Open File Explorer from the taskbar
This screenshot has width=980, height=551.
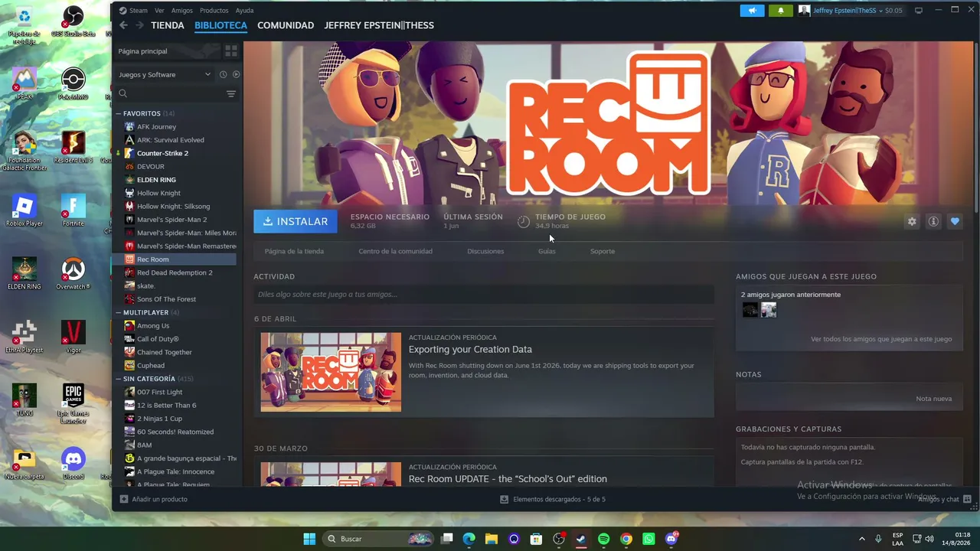click(491, 539)
